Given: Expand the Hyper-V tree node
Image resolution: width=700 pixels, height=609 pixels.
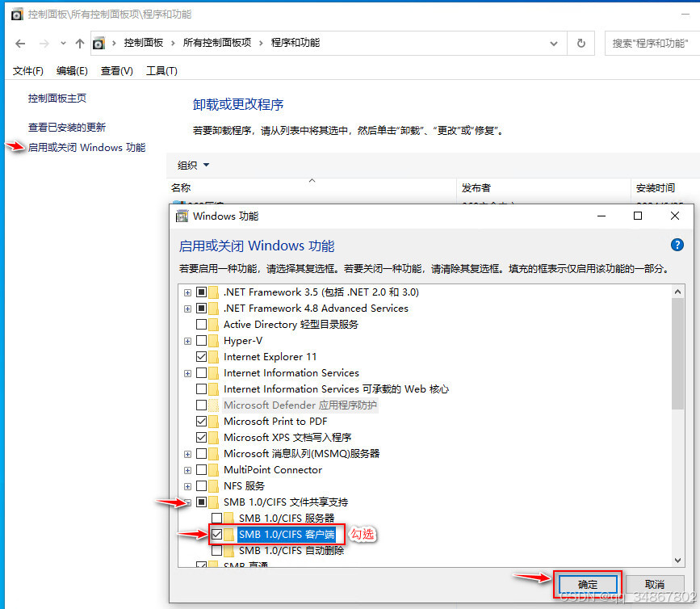Looking at the screenshot, I should 187,341.
